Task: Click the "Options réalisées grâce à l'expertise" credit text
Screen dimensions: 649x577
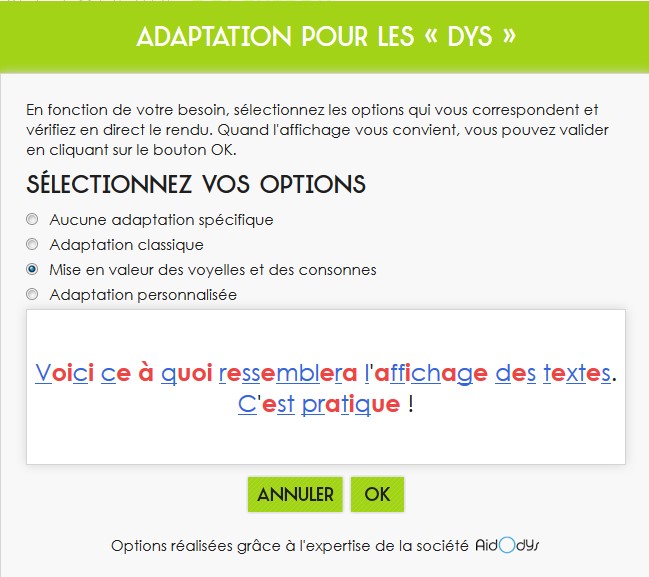Action: pyautogui.click(x=290, y=546)
